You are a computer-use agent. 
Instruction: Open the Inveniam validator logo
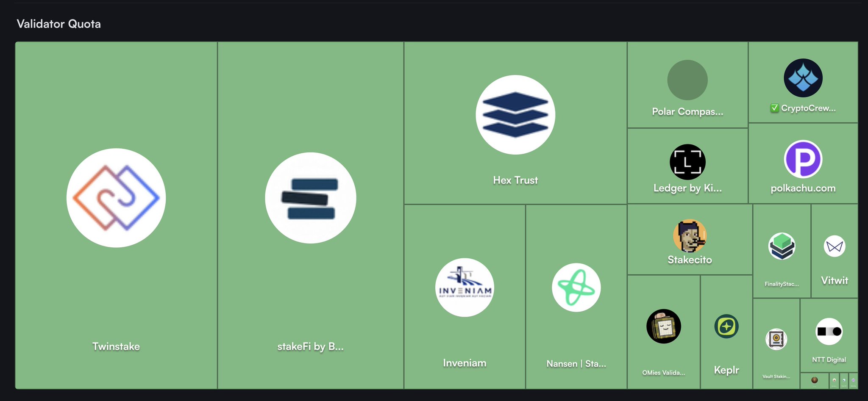(x=465, y=288)
